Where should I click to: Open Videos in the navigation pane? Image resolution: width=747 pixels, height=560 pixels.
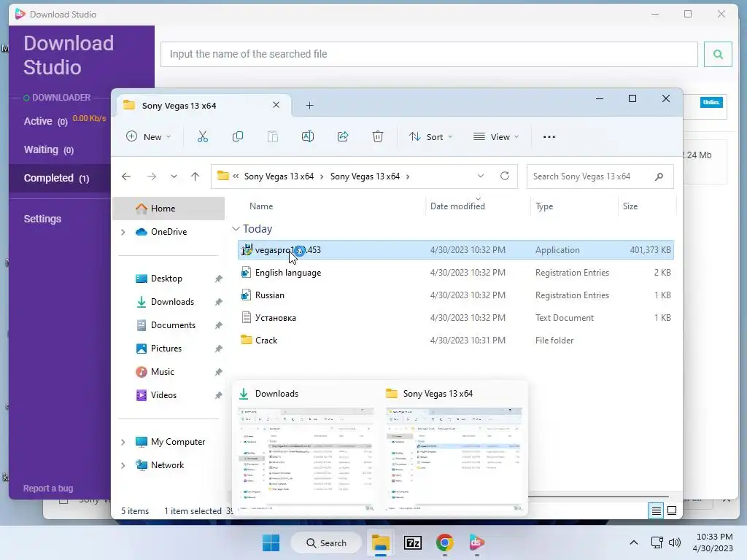point(163,395)
